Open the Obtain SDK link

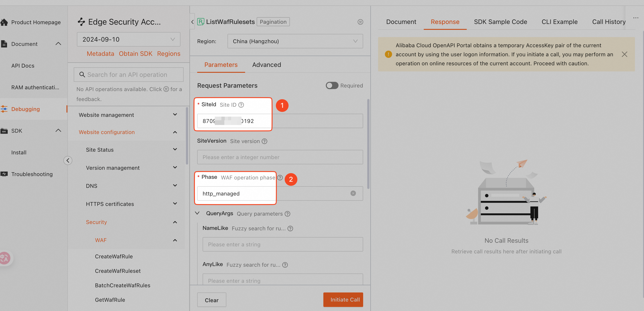[135, 54]
